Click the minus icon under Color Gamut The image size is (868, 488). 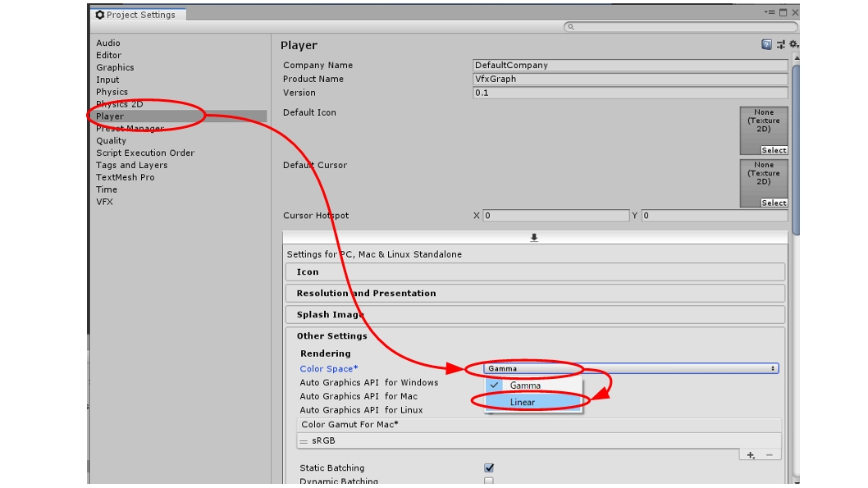coord(769,455)
